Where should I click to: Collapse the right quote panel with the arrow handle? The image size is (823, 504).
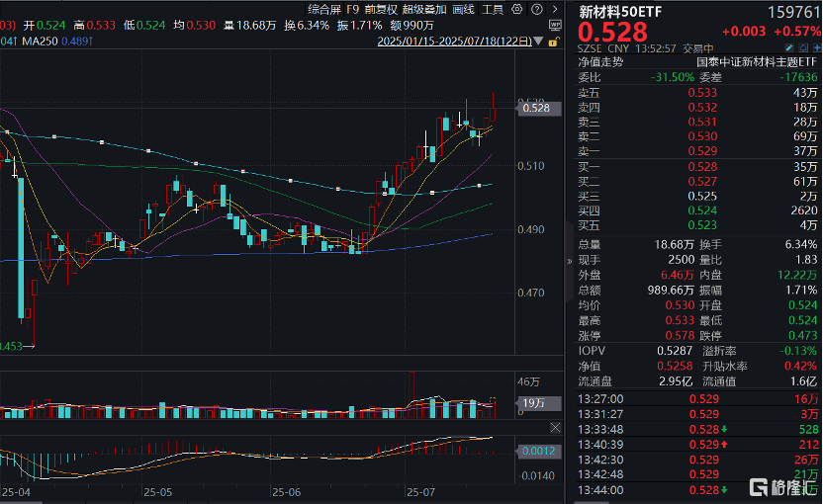click(570, 261)
